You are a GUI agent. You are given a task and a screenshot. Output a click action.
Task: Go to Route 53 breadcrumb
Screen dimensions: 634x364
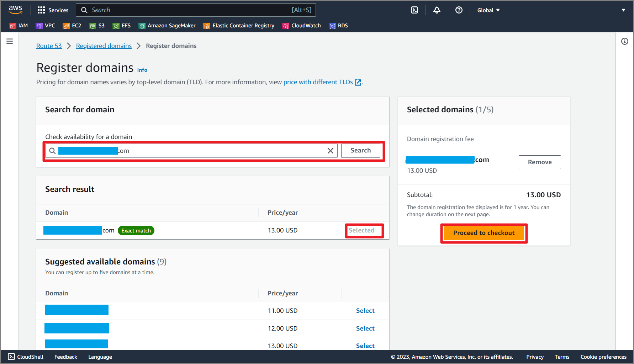49,46
